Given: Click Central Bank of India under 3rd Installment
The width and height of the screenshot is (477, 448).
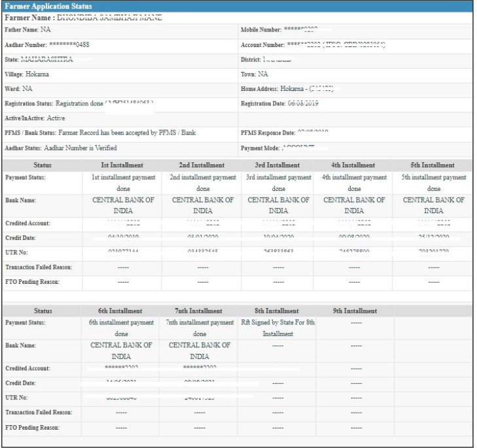Looking at the screenshot, I should (278, 205).
